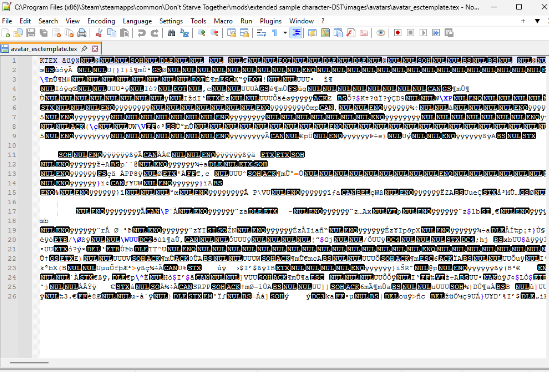This screenshot has width=549, height=372.
Task: Pin the avatar_esctemplate.tex tab
Action: 84,49
